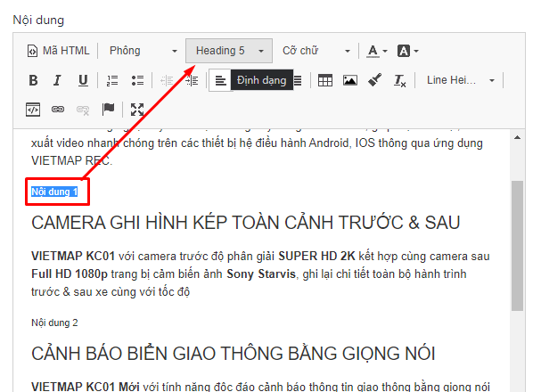
Task: Click the Nội dung field label
Action: coord(38,20)
